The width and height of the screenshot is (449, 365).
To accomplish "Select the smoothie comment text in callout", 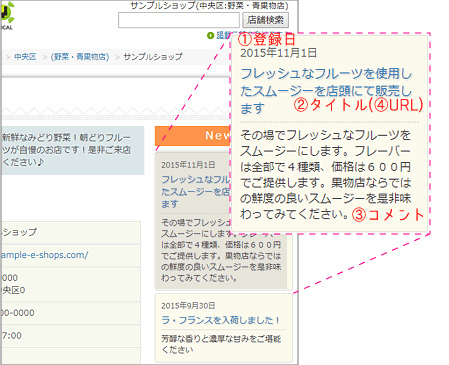I will click(326, 175).
